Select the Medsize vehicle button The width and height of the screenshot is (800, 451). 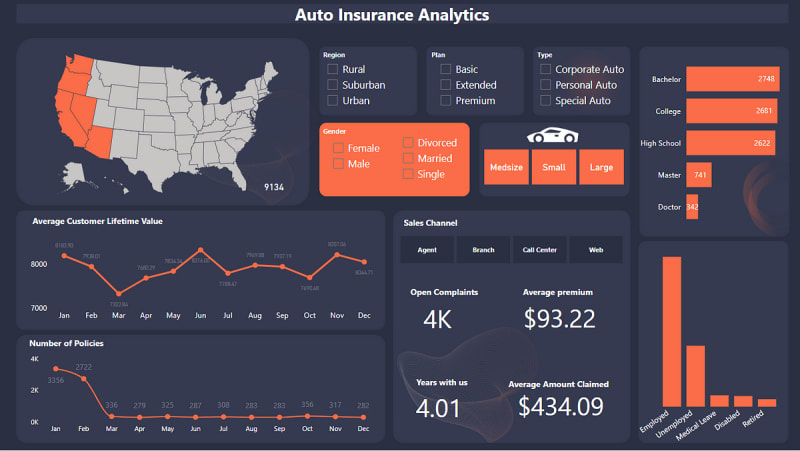pyautogui.click(x=506, y=167)
